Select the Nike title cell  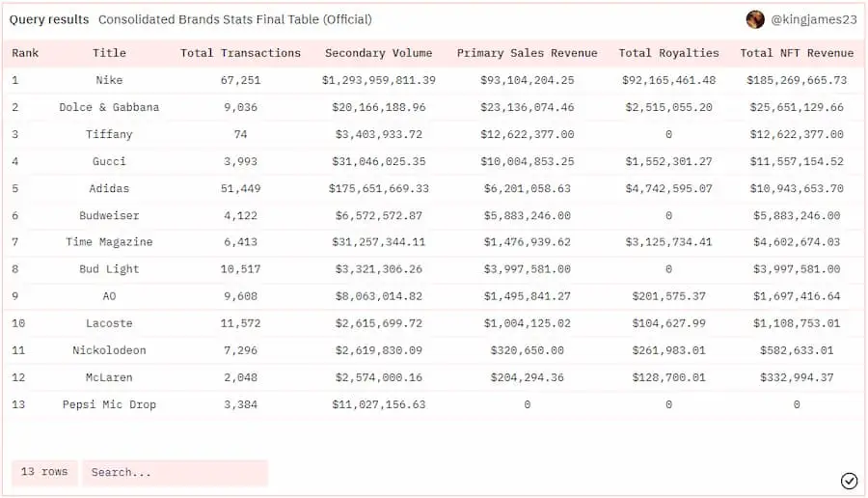click(109, 80)
